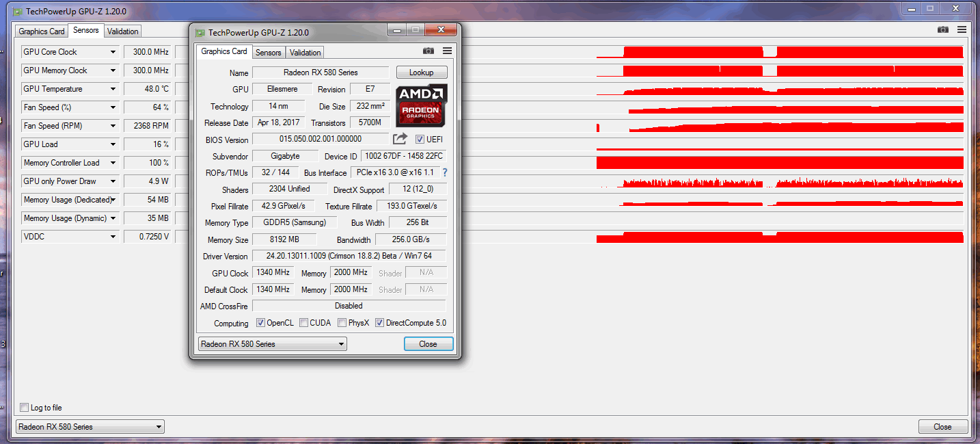Click the Close button in the front GPU-Z window
The height and width of the screenshot is (444, 980).
point(428,343)
